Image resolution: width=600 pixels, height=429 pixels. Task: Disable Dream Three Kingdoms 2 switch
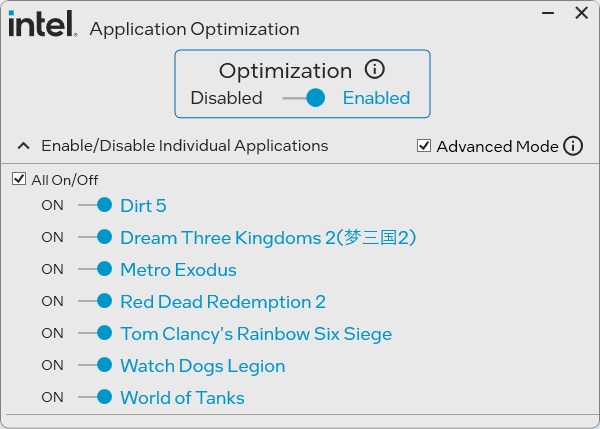(95, 237)
